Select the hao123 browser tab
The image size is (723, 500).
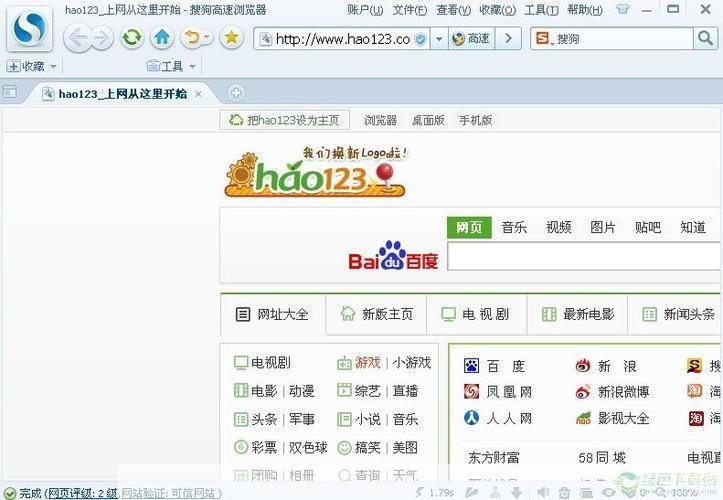pos(122,94)
